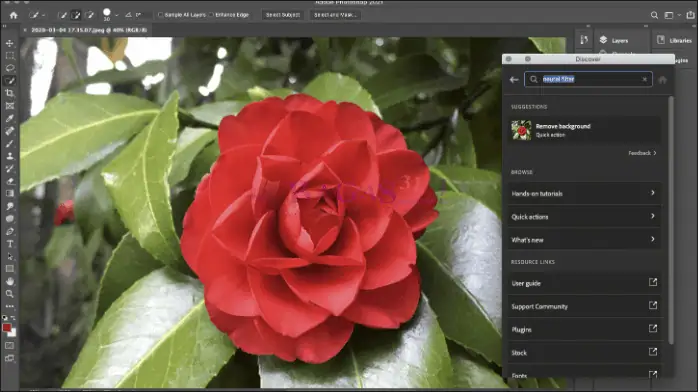Select the Spot Healing Brush tool

[9, 131]
